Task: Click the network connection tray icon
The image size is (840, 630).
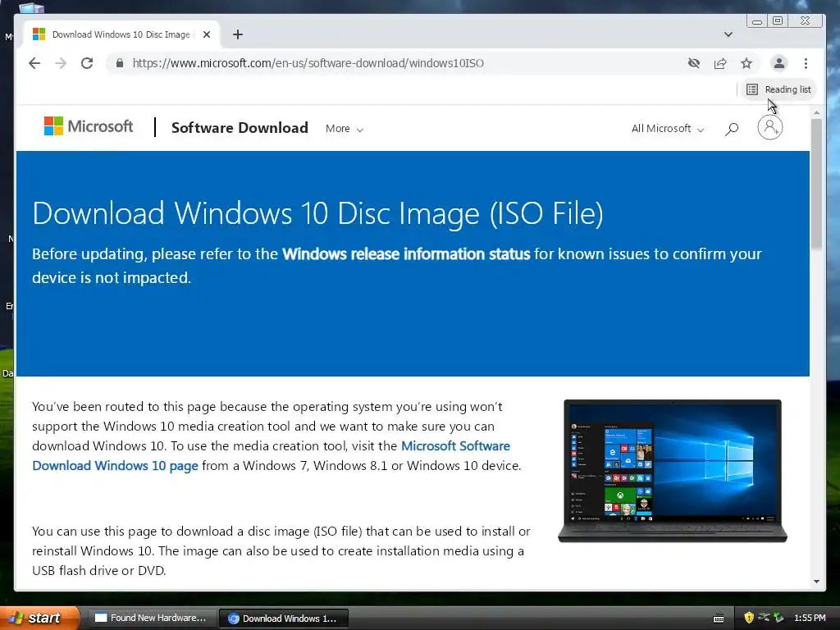Action: (x=764, y=618)
